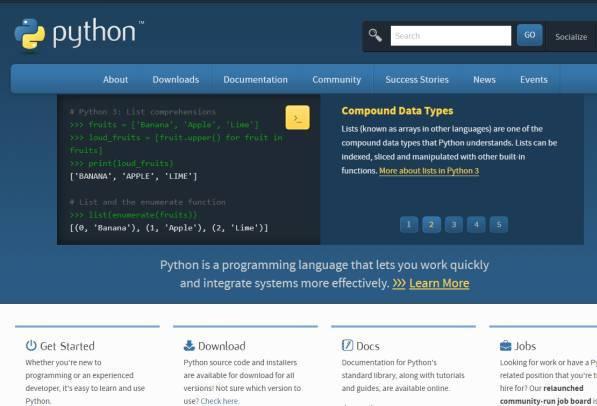
Task: Open the Community menu
Action: click(337, 80)
